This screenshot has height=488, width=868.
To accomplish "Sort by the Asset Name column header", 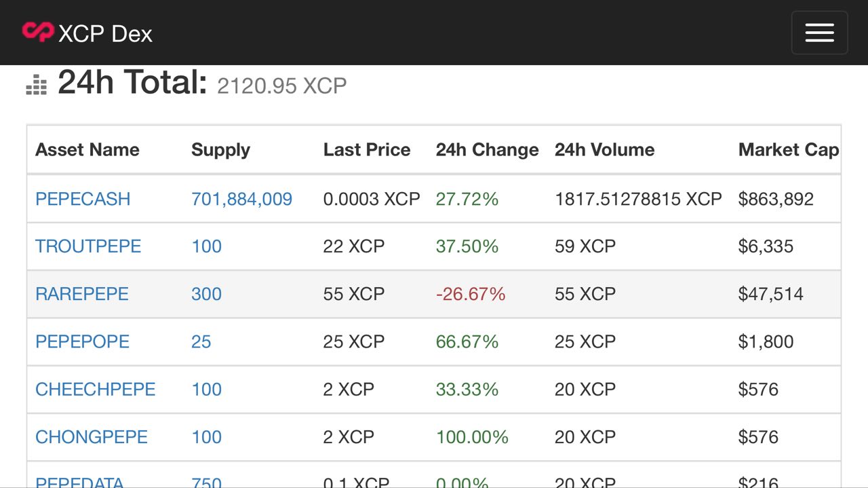I will click(87, 150).
